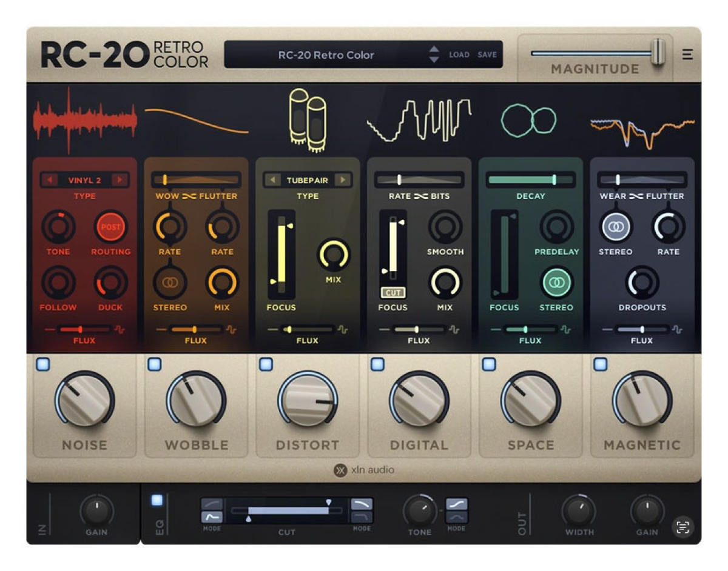Toggle the DIGITAL module power button
The height and width of the screenshot is (571, 728).
377,364
